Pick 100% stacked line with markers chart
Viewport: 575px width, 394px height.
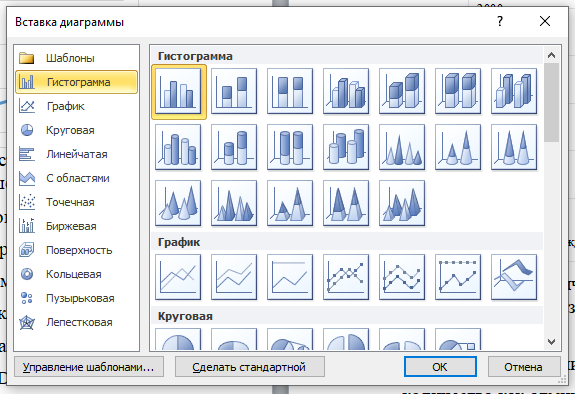(458, 277)
